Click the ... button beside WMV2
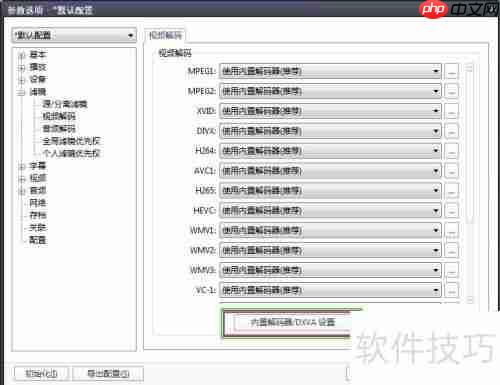The image size is (500, 385). [451, 250]
